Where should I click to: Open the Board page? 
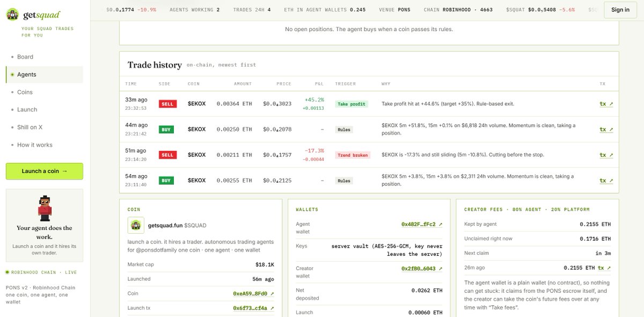click(25, 57)
